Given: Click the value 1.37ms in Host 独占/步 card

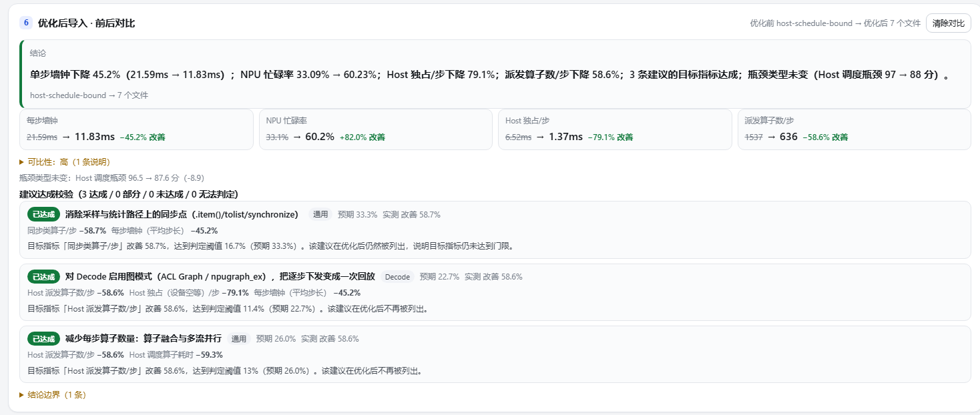Looking at the screenshot, I should point(566,137).
